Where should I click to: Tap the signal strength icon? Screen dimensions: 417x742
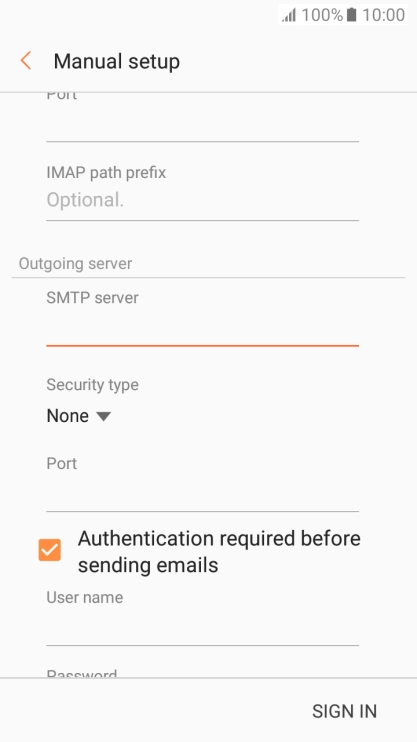click(289, 15)
